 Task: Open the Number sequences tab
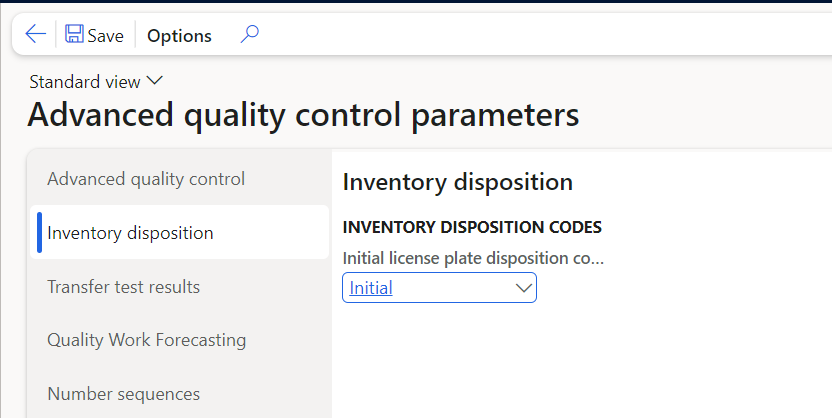123,394
